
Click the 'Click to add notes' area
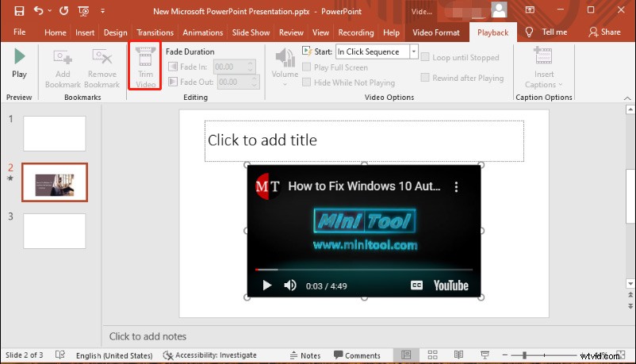coord(148,336)
